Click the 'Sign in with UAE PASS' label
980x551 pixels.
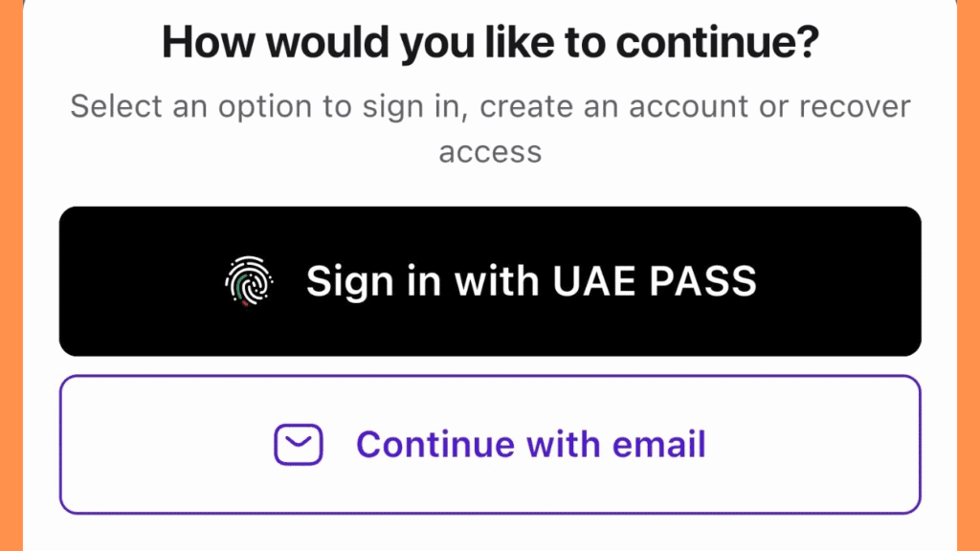(530, 280)
